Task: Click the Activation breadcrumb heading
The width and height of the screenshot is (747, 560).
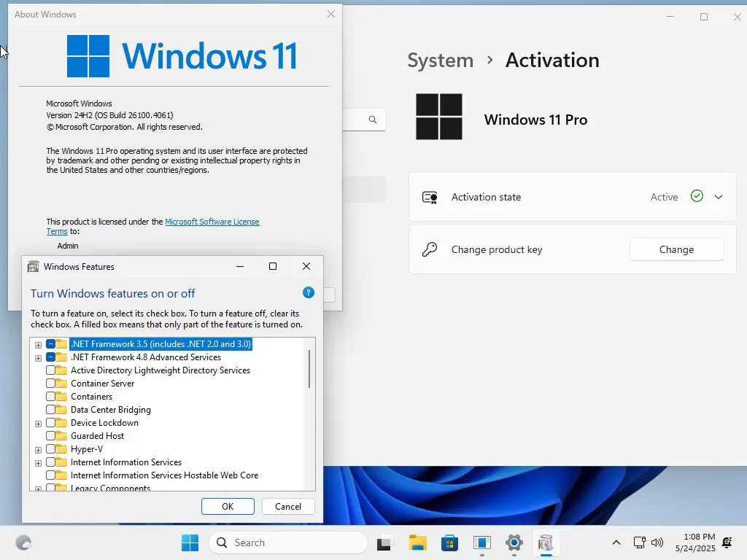Action: pyautogui.click(x=552, y=61)
